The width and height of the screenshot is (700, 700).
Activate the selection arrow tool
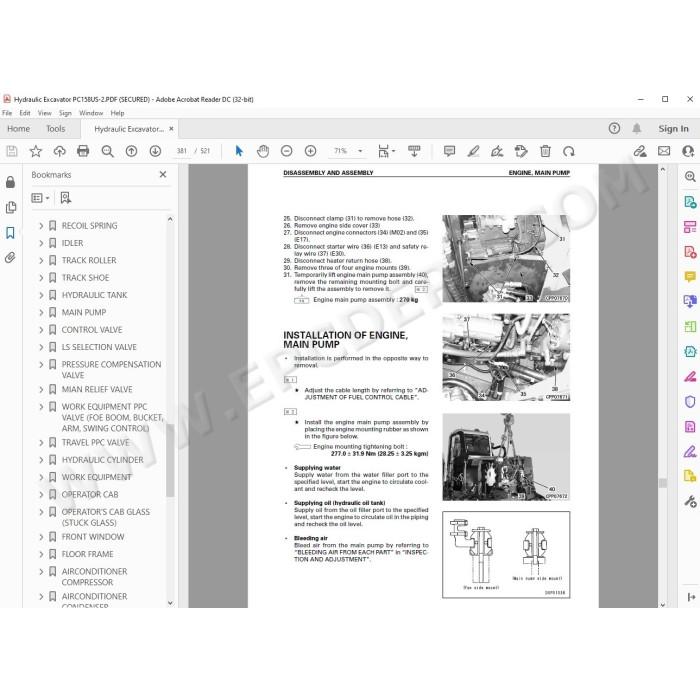coord(239,151)
